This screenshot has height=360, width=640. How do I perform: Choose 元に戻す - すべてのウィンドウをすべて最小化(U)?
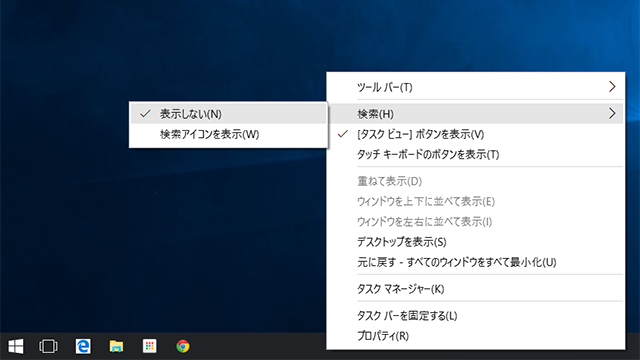pos(476,262)
